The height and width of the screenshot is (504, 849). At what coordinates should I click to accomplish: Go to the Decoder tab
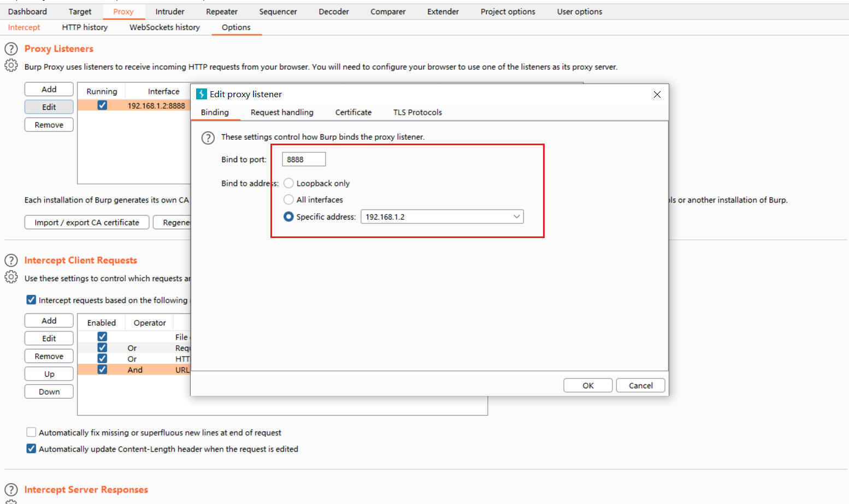click(x=334, y=11)
